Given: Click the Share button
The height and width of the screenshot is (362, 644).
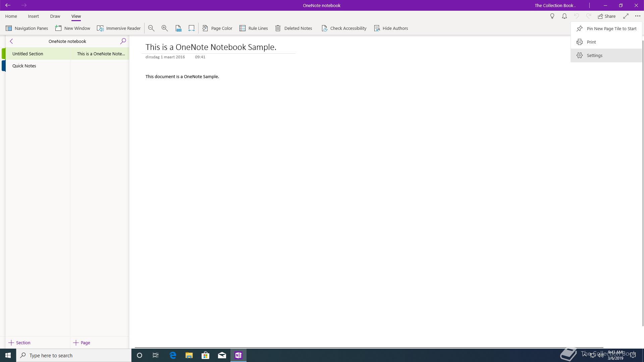Looking at the screenshot, I should pyautogui.click(x=606, y=16).
